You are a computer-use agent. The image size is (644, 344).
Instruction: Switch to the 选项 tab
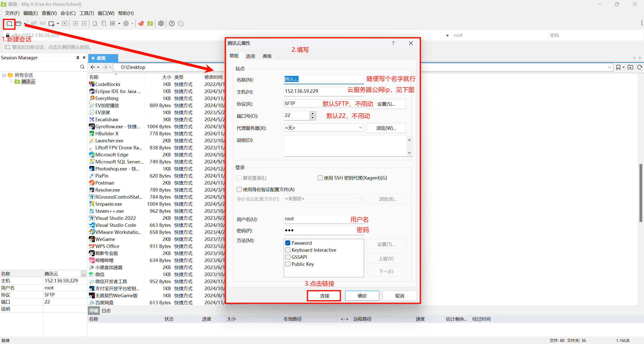pyautogui.click(x=250, y=56)
